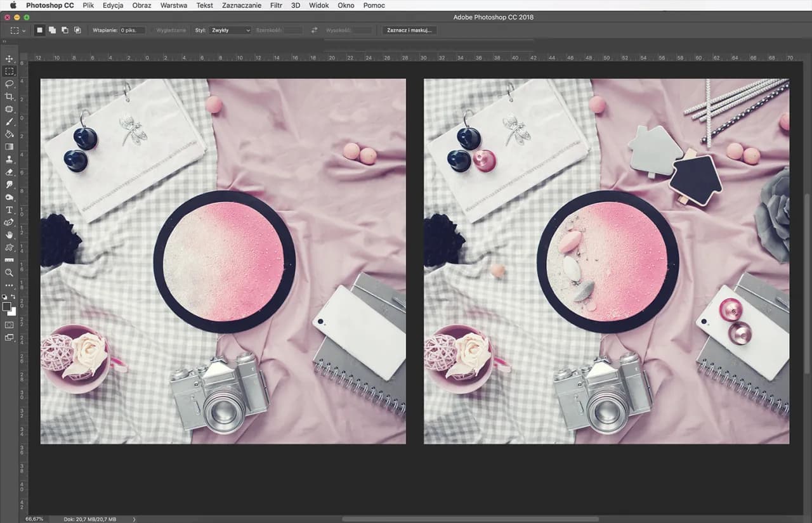This screenshot has width=812, height=523.
Task: Click the foreground color swatch
Action: [8, 306]
